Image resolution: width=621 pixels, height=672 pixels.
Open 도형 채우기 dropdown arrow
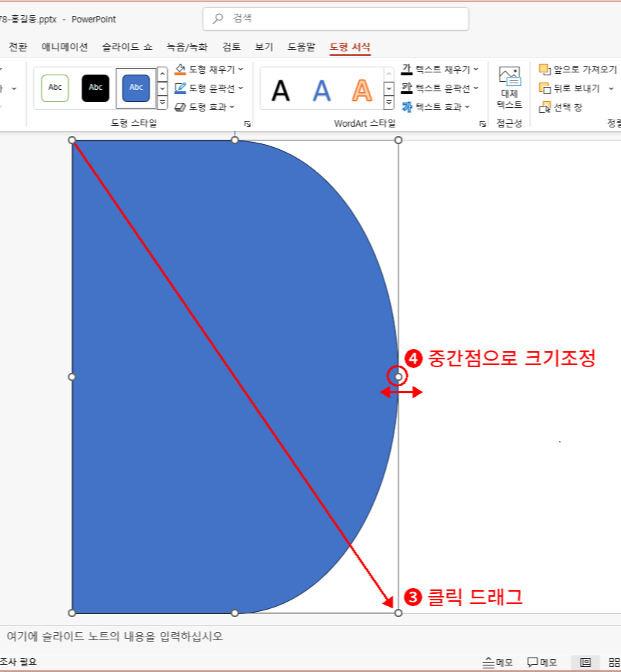tap(241, 69)
